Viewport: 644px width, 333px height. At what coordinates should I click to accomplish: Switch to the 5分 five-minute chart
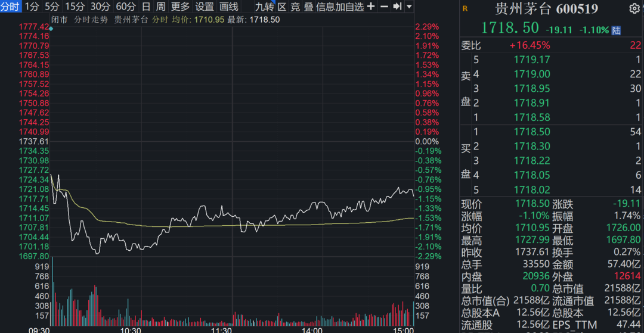click(52, 7)
